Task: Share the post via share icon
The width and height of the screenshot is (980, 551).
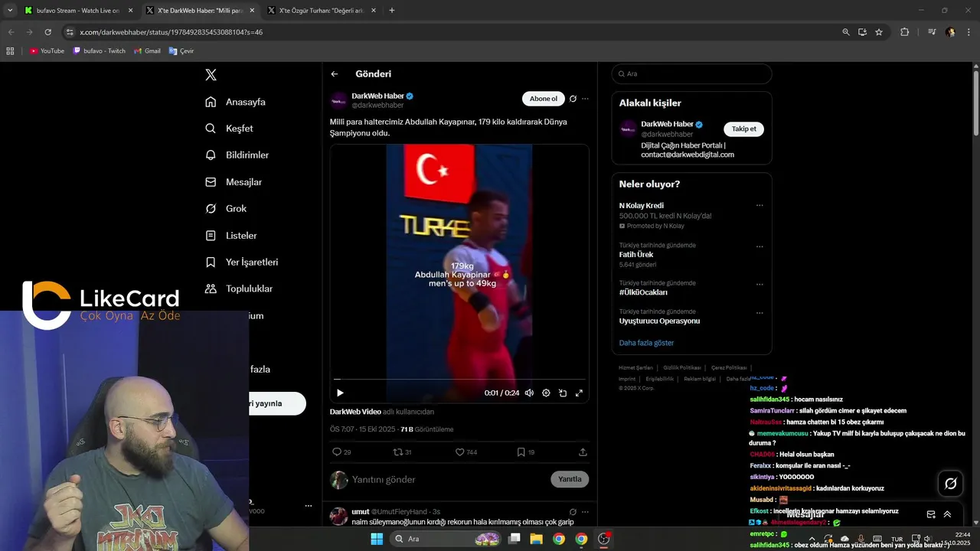Action: click(x=583, y=452)
